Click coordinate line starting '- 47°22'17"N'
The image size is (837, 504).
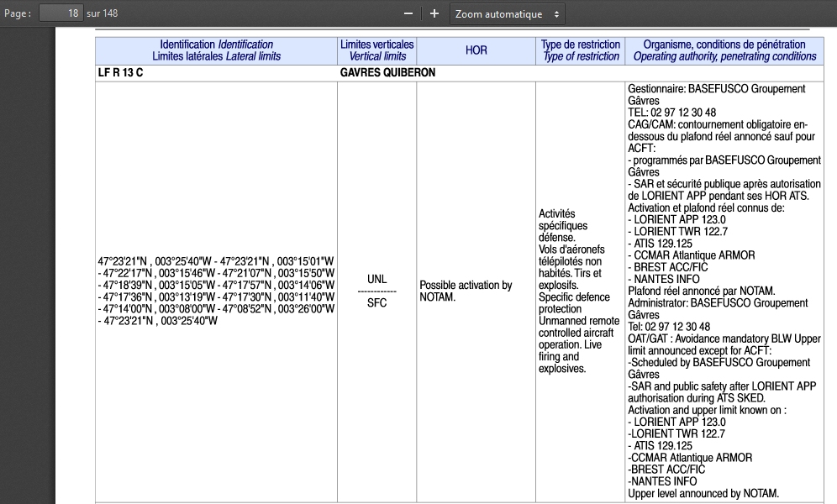[x=216, y=273]
